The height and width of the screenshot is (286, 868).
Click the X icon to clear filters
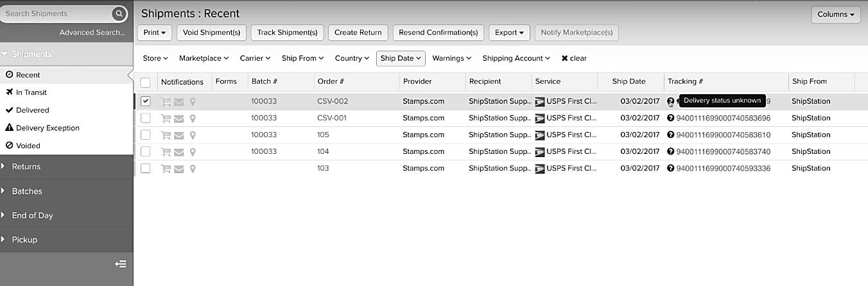point(564,58)
